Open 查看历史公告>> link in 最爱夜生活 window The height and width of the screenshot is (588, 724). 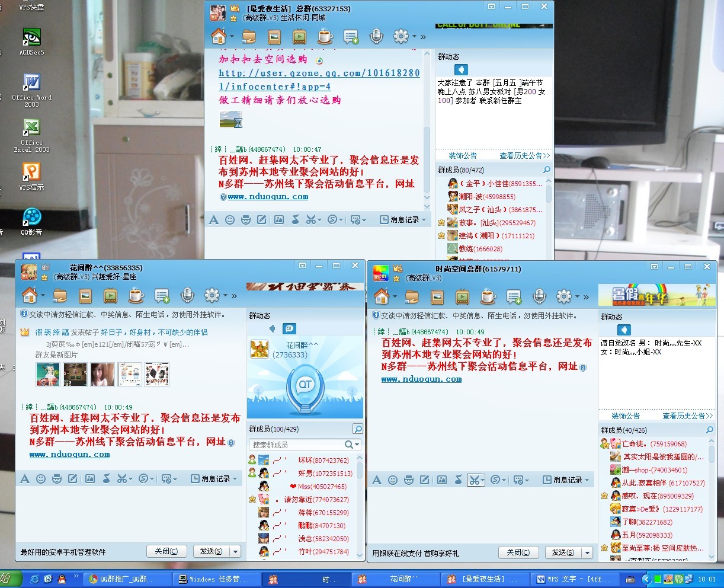(525, 156)
